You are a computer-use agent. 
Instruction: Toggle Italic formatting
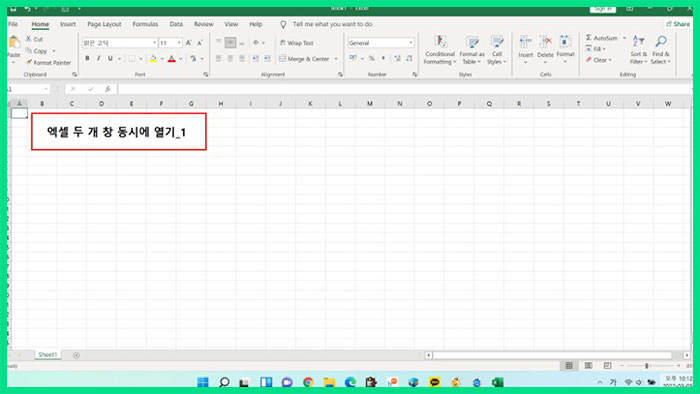pos(98,58)
